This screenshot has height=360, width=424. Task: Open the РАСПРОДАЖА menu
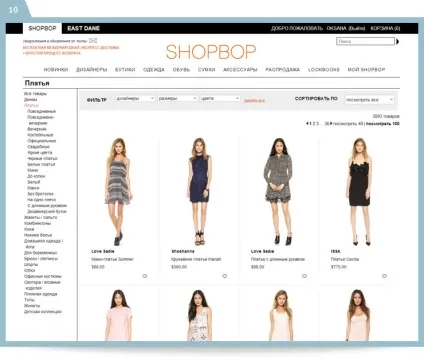click(283, 70)
